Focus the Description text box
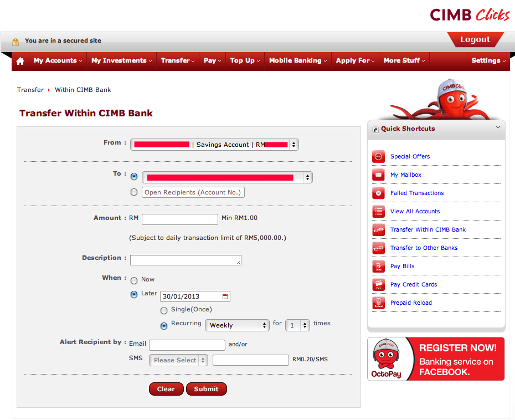The image size is (515, 420). click(186, 260)
